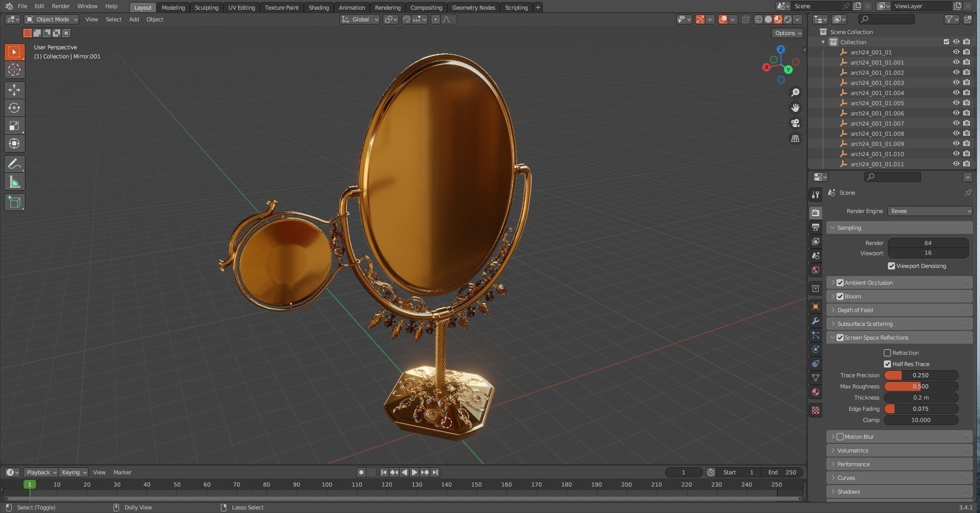Disable Half Res Trace checkbox
Image resolution: width=980 pixels, height=513 pixels.
pos(887,364)
